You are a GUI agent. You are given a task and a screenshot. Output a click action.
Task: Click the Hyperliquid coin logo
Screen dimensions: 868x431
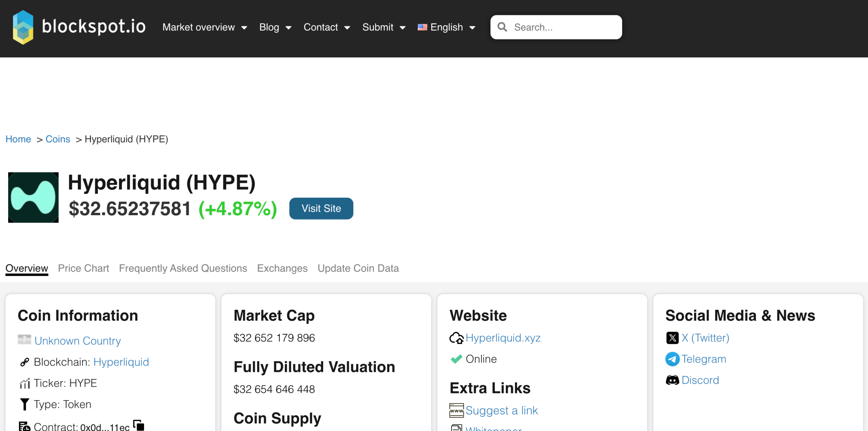click(x=33, y=198)
